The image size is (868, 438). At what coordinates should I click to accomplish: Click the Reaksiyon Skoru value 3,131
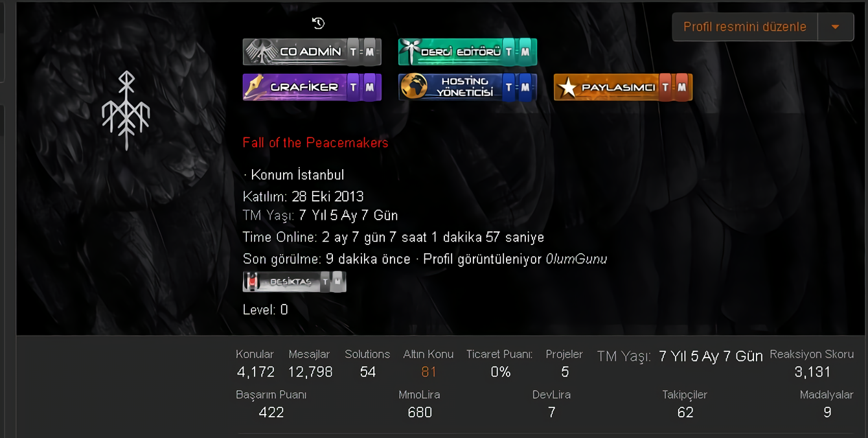812,372
